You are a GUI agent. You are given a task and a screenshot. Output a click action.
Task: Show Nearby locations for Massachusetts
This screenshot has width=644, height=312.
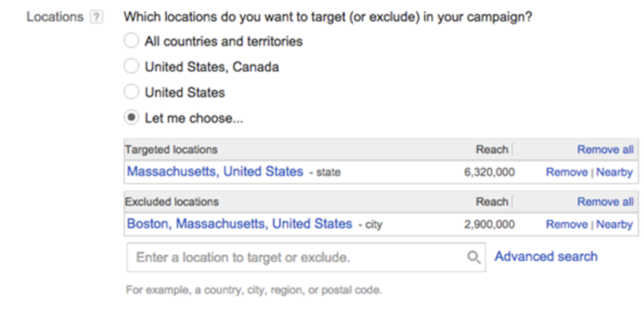[614, 172]
